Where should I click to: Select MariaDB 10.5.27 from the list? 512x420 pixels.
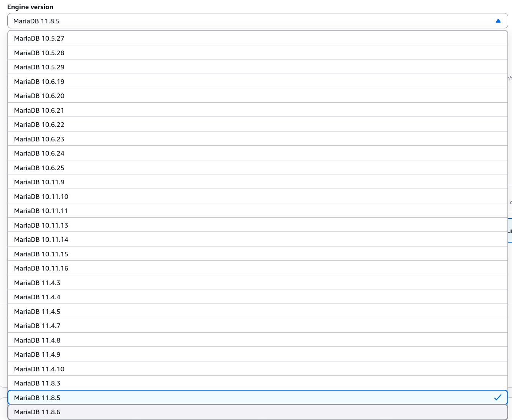point(39,38)
